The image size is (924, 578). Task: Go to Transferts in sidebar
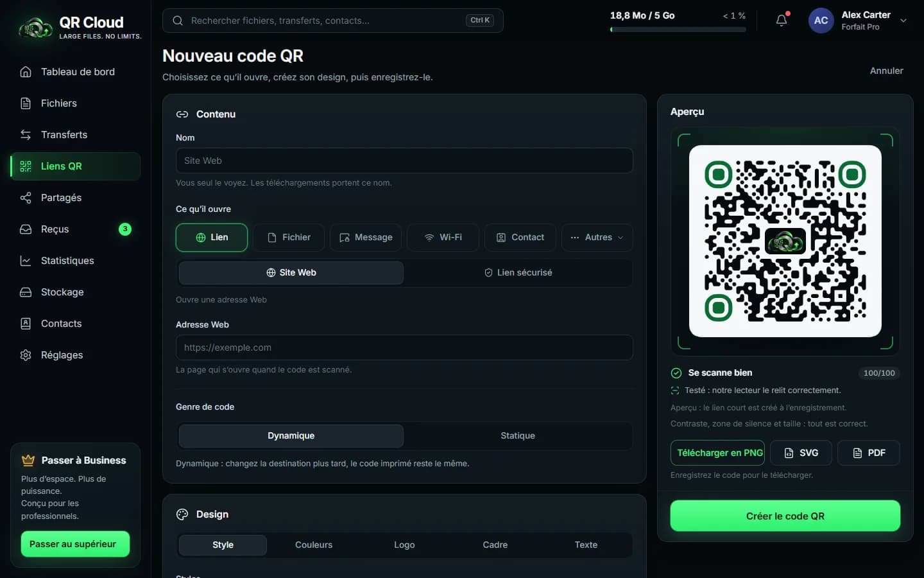coord(75,135)
